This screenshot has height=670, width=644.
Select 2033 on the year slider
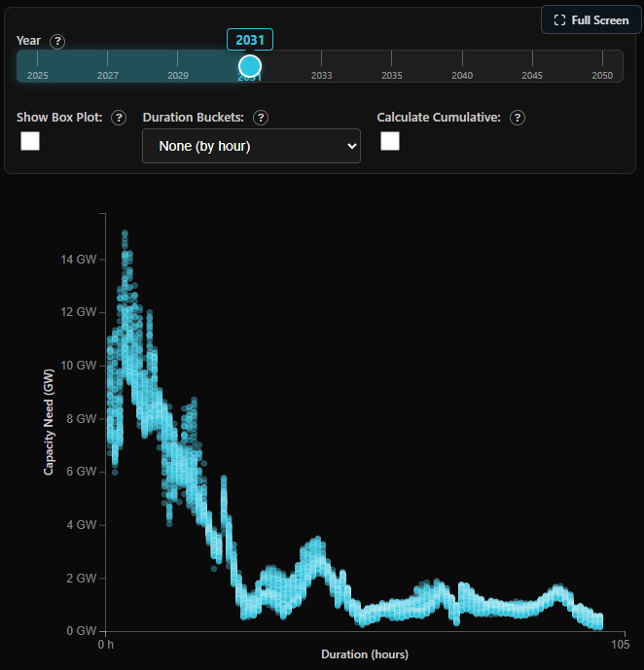321,75
